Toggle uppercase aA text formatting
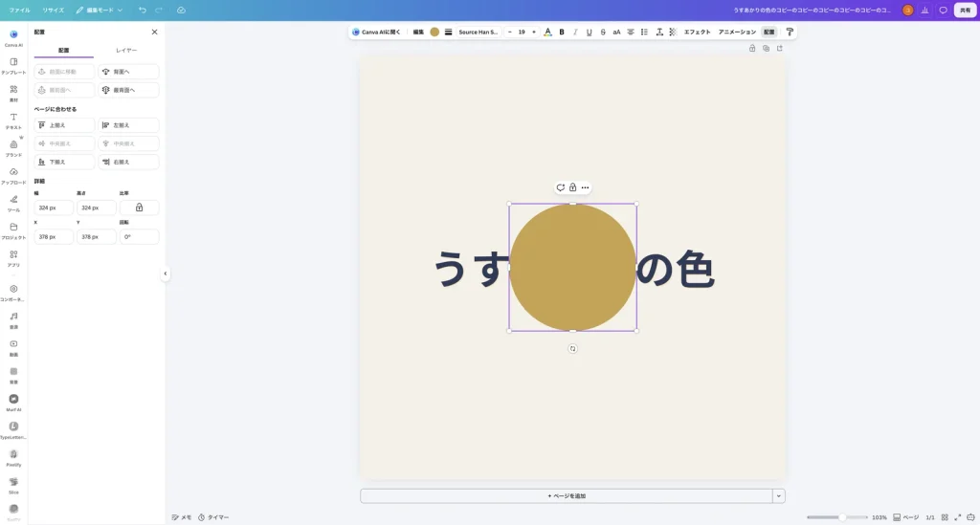The image size is (980, 525). pyautogui.click(x=616, y=32)
